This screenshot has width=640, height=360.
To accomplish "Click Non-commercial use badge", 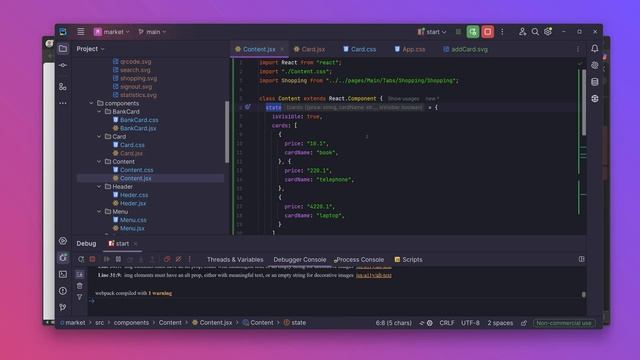I will click(x=564, y=323).
